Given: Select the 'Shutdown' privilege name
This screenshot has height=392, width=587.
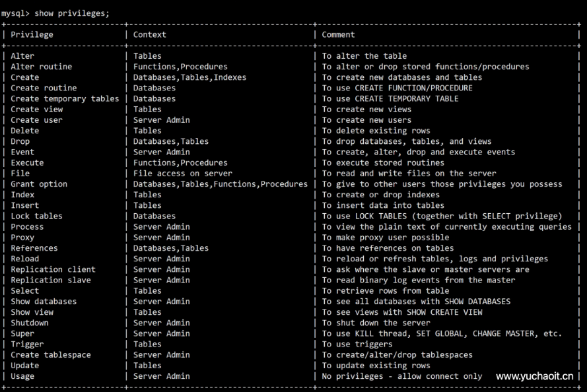Looking at the screenshot, I should (30, 323).
